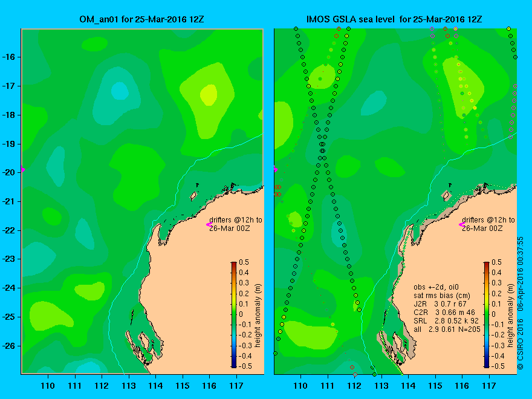The width and height of the screenshot is (532, 399).
Task: Click the -21 latitude axis label
Action: (x=9, y=201)
